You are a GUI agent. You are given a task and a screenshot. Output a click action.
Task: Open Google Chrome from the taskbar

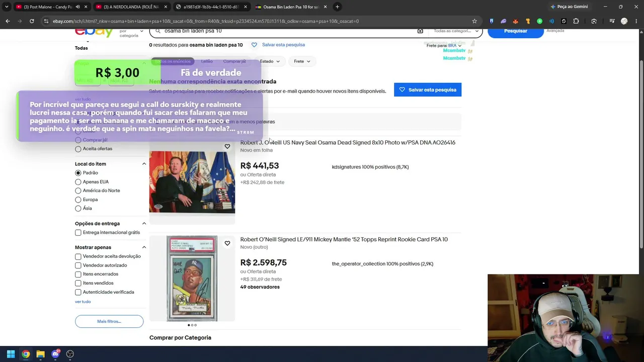[x=26, y=354]
